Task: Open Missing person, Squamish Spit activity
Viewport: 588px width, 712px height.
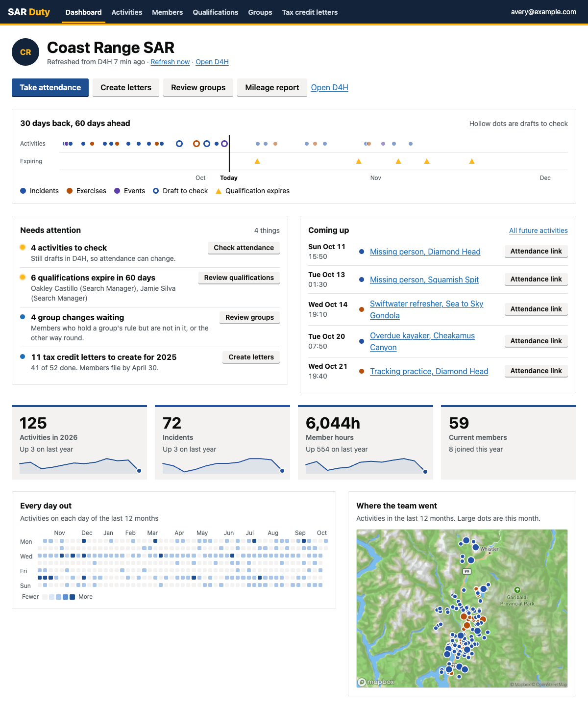Action: [424, 280]
